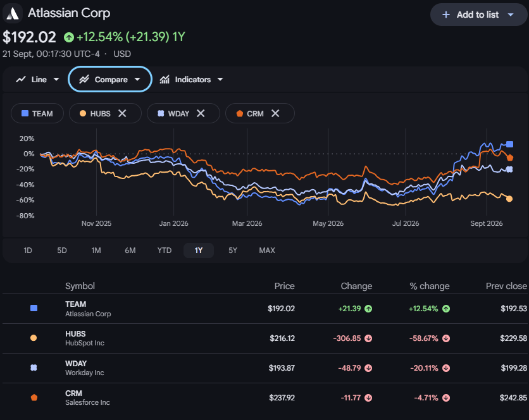529x420 pixels.
Task: Click the TEAM comparison chip
Action: [37, 113]
